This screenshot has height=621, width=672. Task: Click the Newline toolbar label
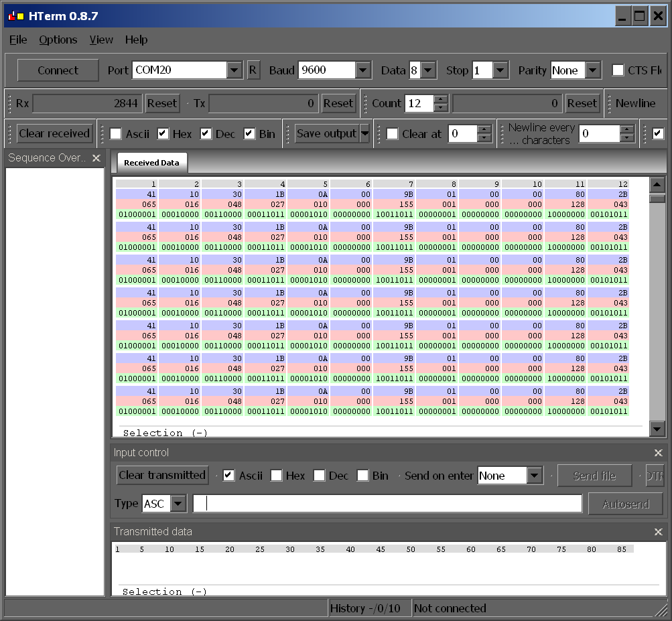[x=635, y=103]
